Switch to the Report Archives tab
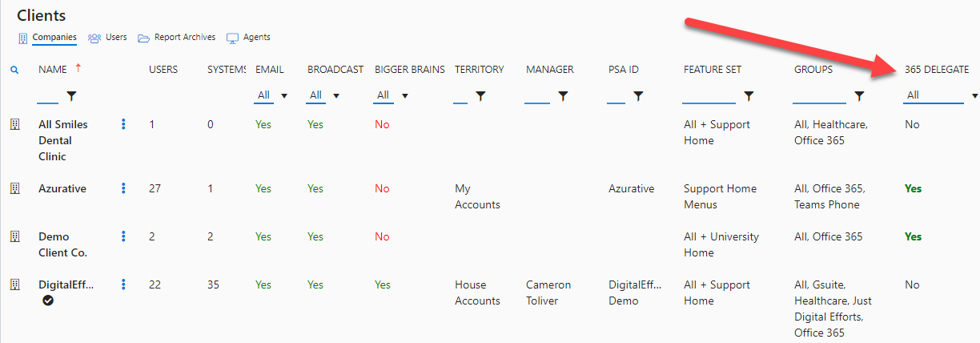Viewport: 980px width, 343px height. point(177,38)
